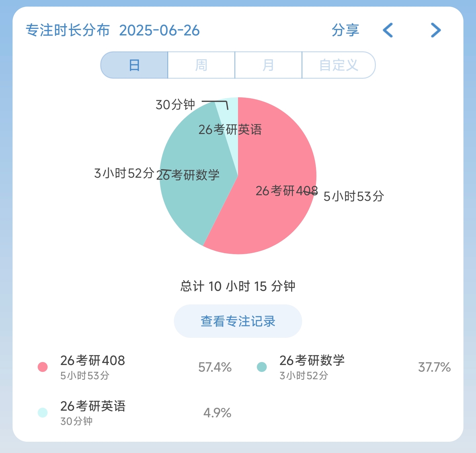The width and height of the screenshot is (476, 453).
Task: Go to next day with right chevron
Action: (x=436, y=30)
